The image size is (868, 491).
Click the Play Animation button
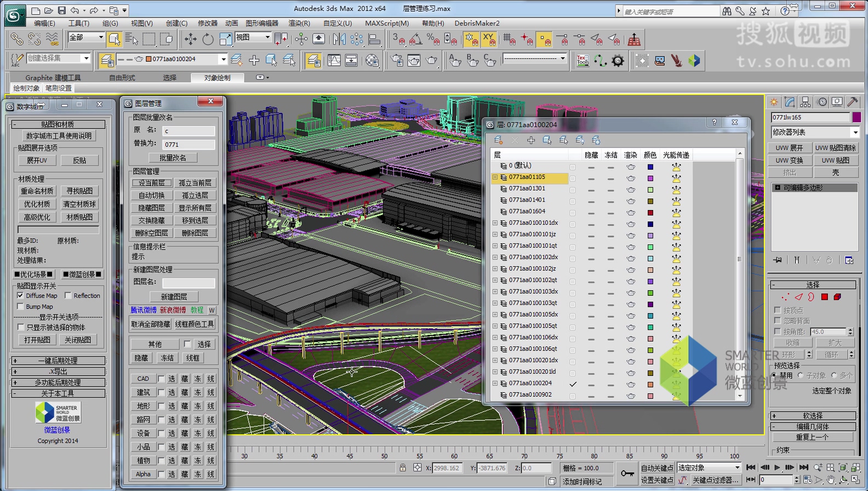tap(777, 467)
